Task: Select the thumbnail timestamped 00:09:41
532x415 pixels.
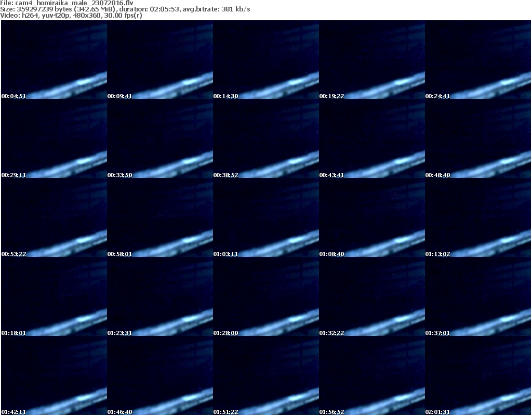Action: [160, 60]
